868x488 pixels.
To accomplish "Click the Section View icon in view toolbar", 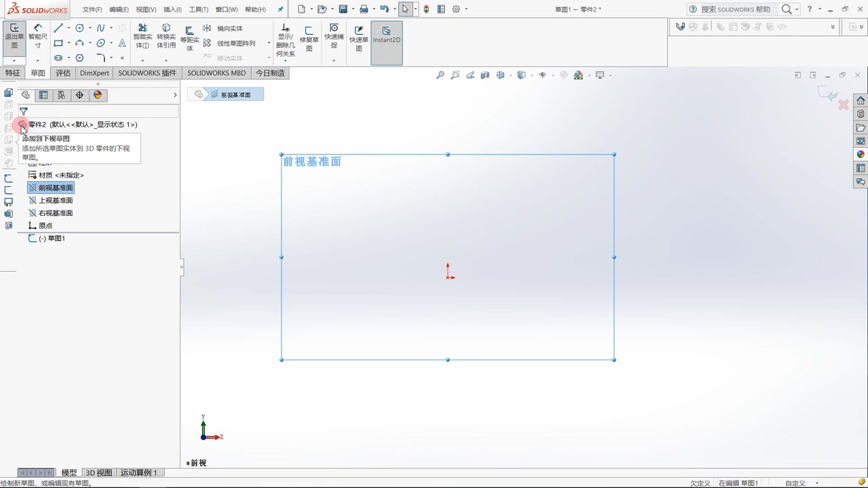I will 486,75.
